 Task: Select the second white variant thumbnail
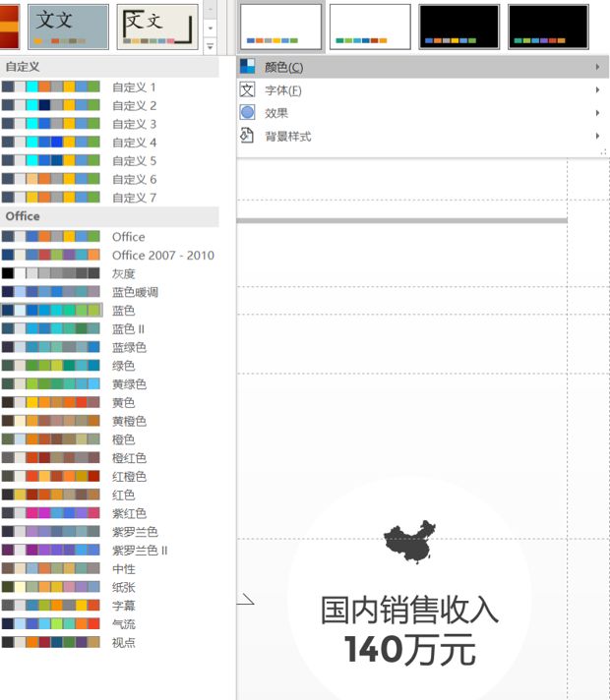(x=370, y=27)
